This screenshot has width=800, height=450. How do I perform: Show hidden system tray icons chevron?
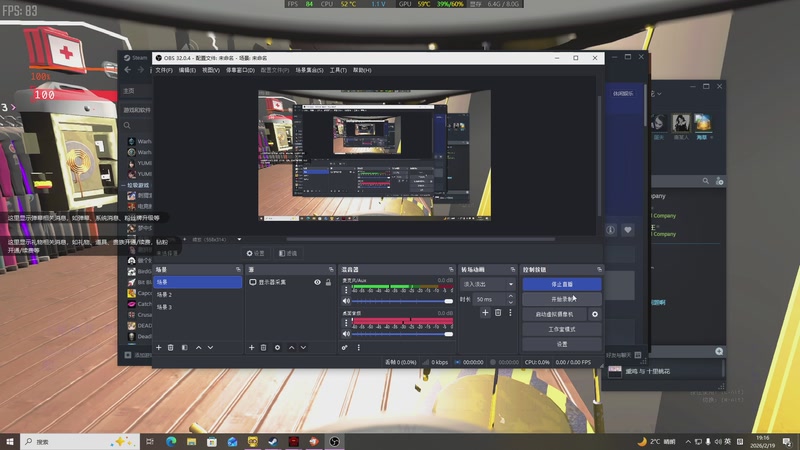pos(688,442)
